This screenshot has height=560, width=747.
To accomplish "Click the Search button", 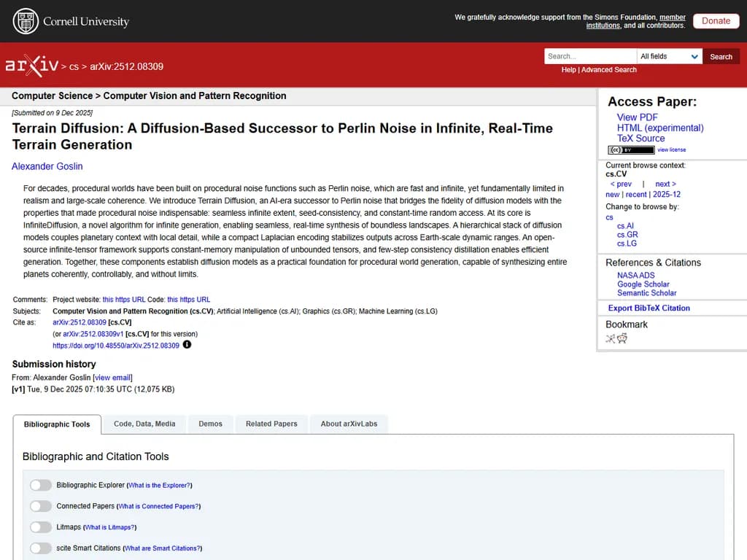I will pos(721,56).
